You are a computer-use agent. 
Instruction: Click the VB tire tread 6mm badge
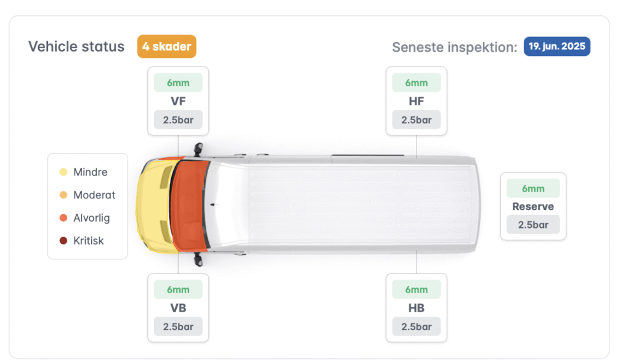click(x=178, y=289)
